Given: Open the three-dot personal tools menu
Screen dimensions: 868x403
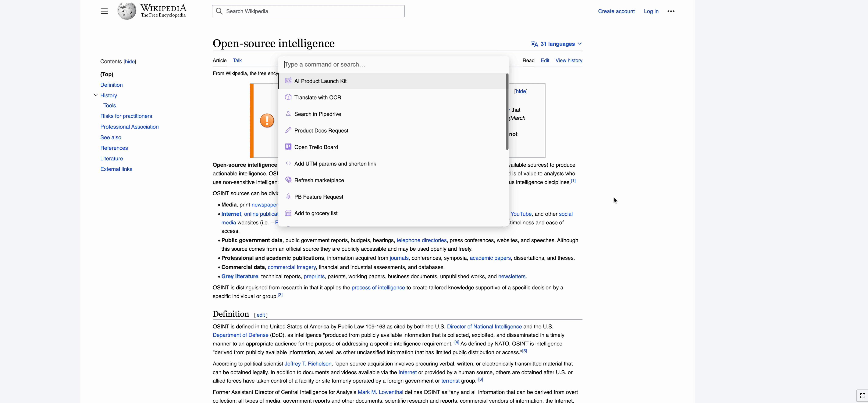Looking at the screenshot, I should pos(671,11).
